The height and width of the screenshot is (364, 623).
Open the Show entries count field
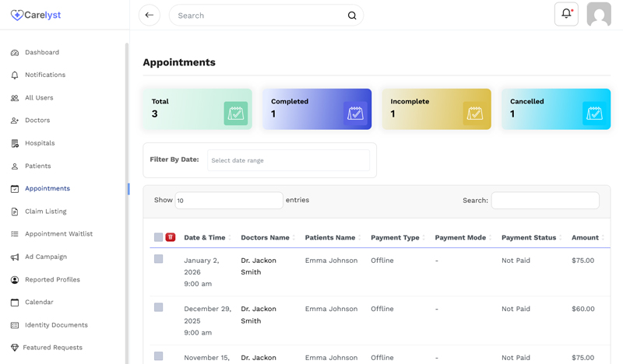[x=229, y=201]
